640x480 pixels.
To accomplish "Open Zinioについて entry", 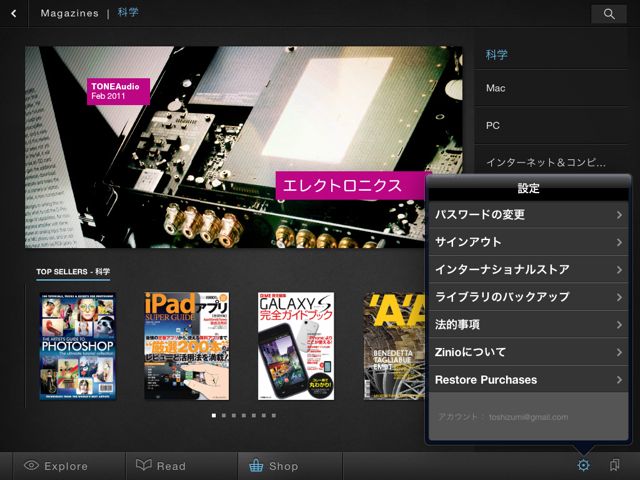I will coord(528,352).
